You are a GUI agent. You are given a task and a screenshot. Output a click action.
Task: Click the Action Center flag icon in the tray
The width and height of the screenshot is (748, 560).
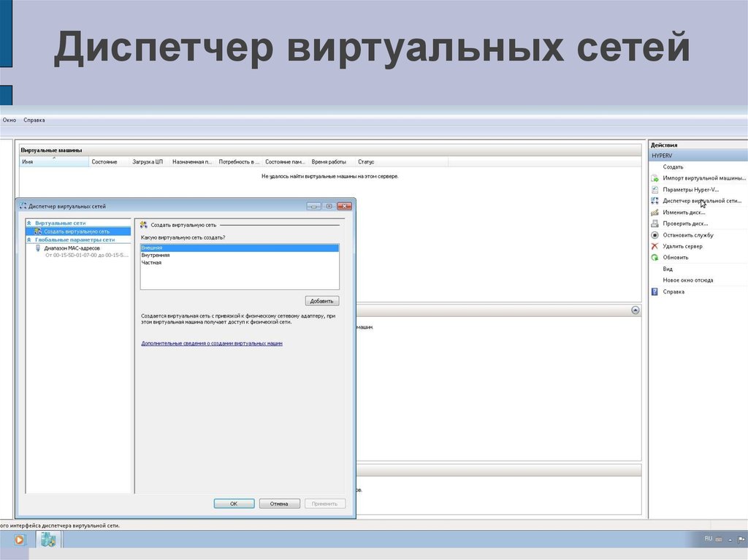click(x=742, y=540)
